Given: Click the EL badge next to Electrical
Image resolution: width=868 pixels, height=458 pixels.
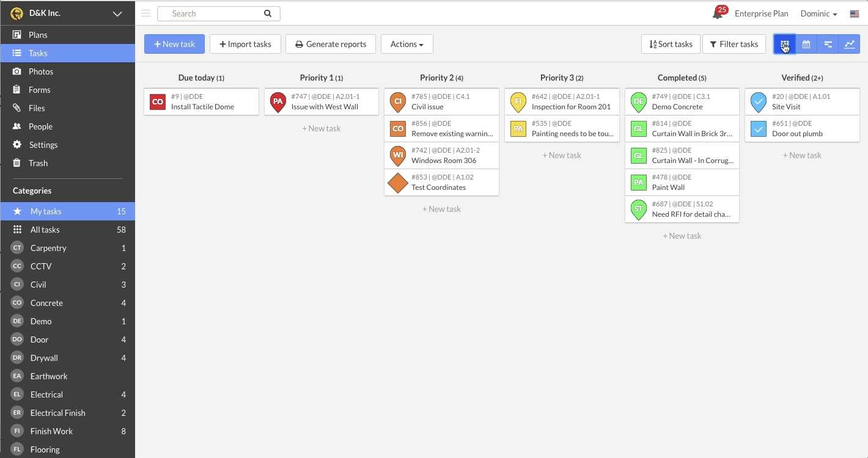Looking at the screenshot, I should pos(17,394).
